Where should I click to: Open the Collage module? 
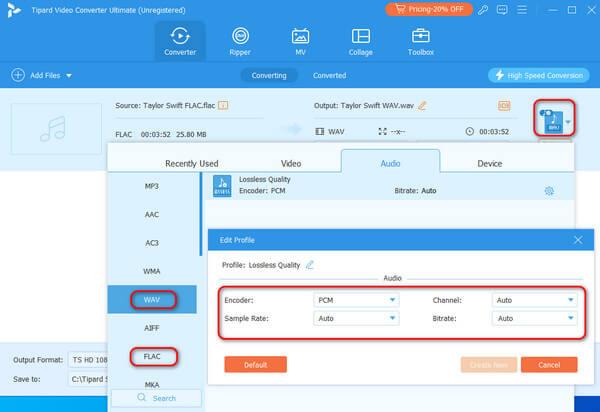coord(360,41)
